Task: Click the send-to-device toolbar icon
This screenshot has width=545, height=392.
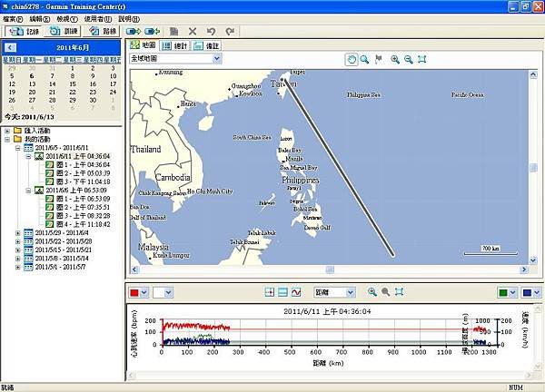Action: [134, 32]
